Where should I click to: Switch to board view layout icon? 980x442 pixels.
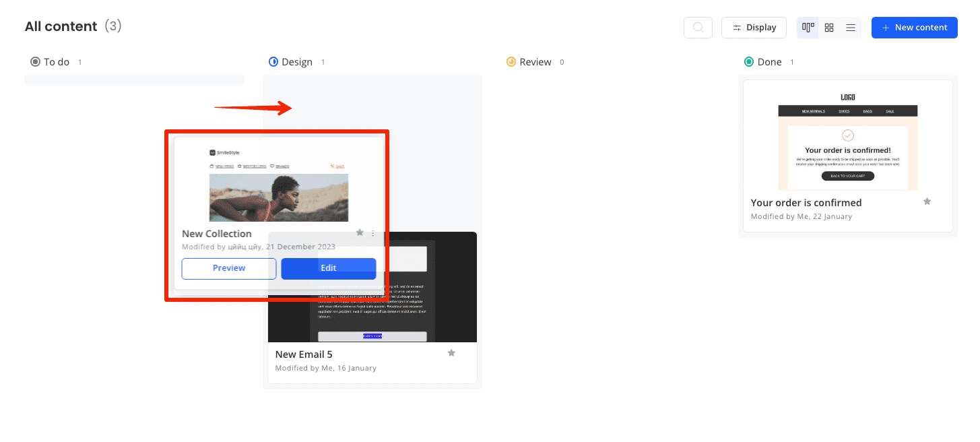pyautogui.click(x=808, y=28)
